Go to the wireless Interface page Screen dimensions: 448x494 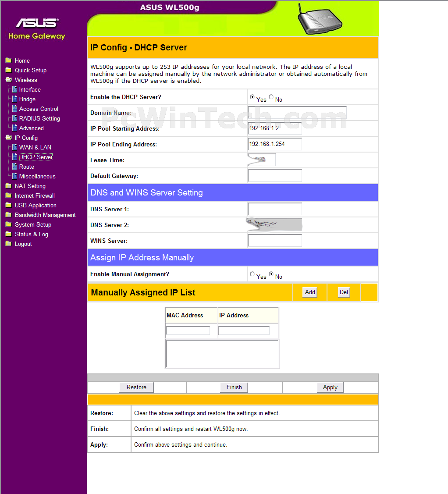point(30,89)
